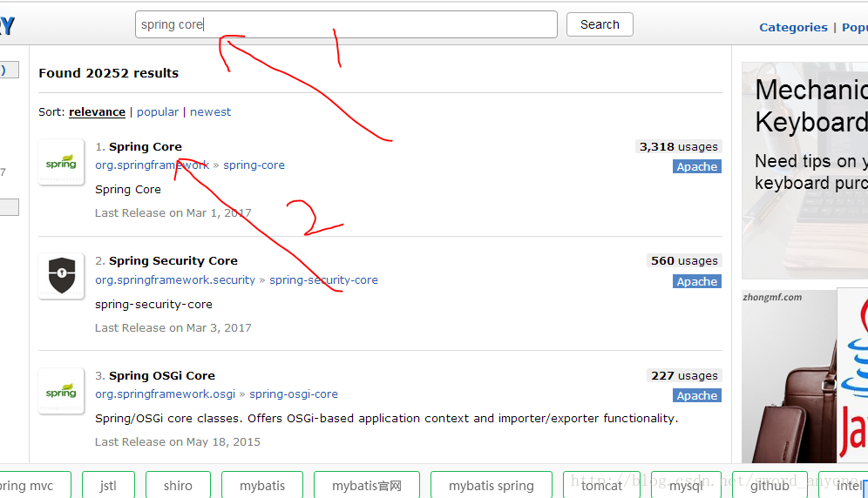Click the Apache license tag for Spring Core

click(x=697, y=166)
